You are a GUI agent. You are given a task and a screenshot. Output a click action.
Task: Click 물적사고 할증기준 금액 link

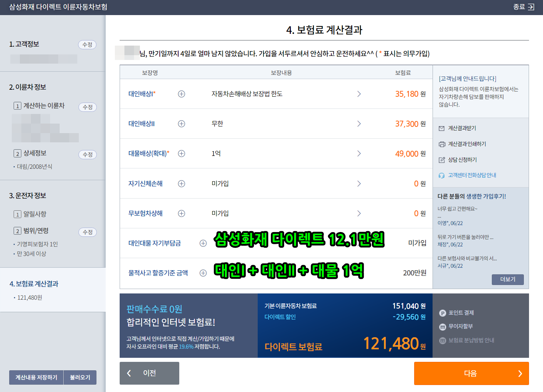[158, 273]
